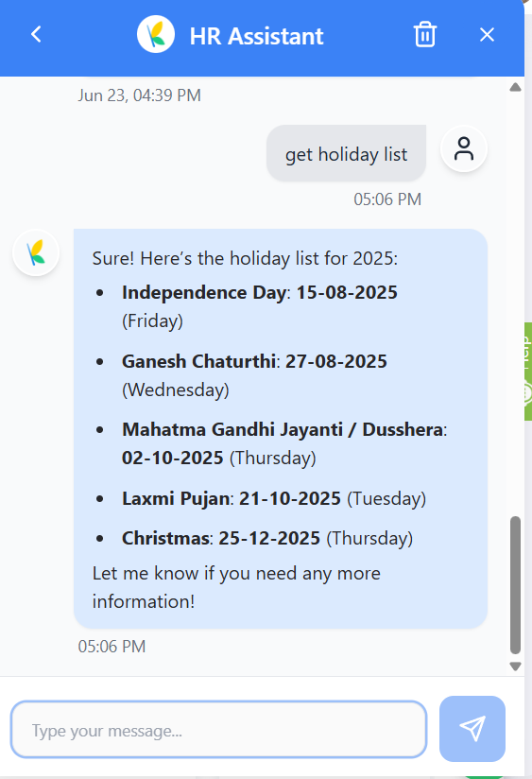Click the HR Assistant title text
This screenshot has width=532, height=779.
pos(256,36)
